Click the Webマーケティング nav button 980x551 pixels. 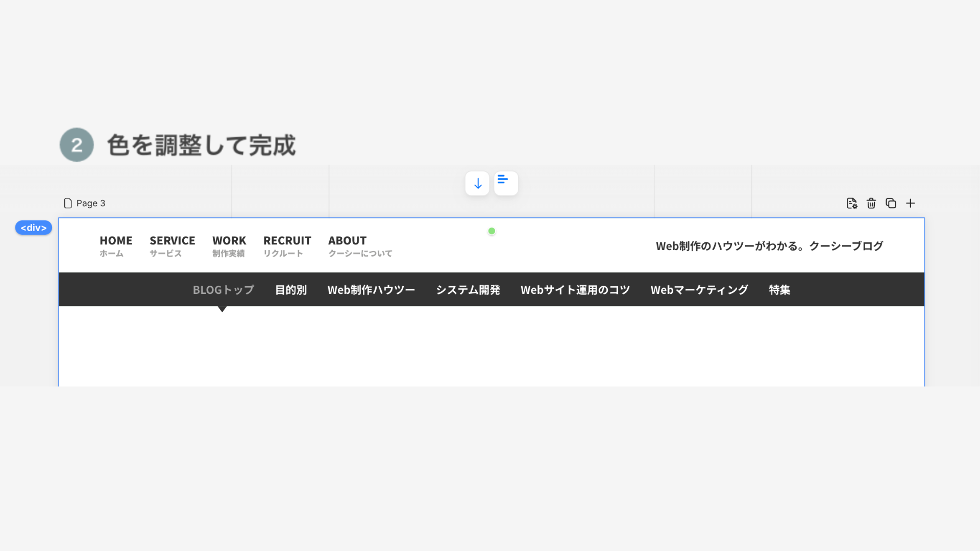point(699,289)
